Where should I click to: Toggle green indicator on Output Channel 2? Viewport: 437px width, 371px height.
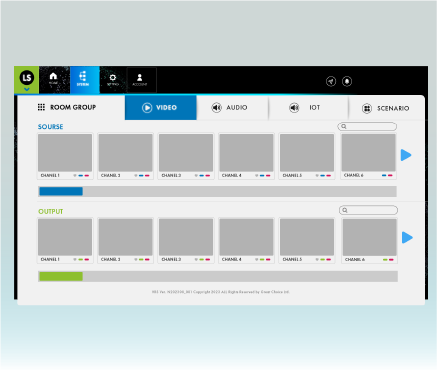coord(141,260)
